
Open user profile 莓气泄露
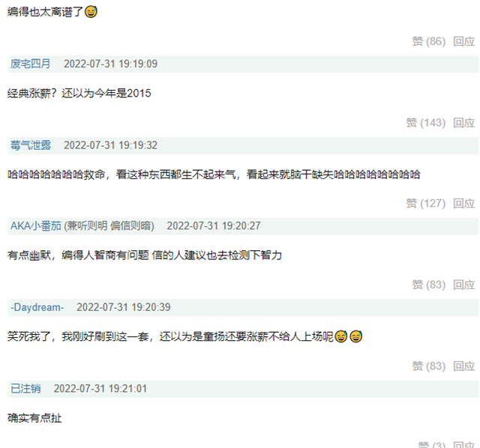(30, 145)
